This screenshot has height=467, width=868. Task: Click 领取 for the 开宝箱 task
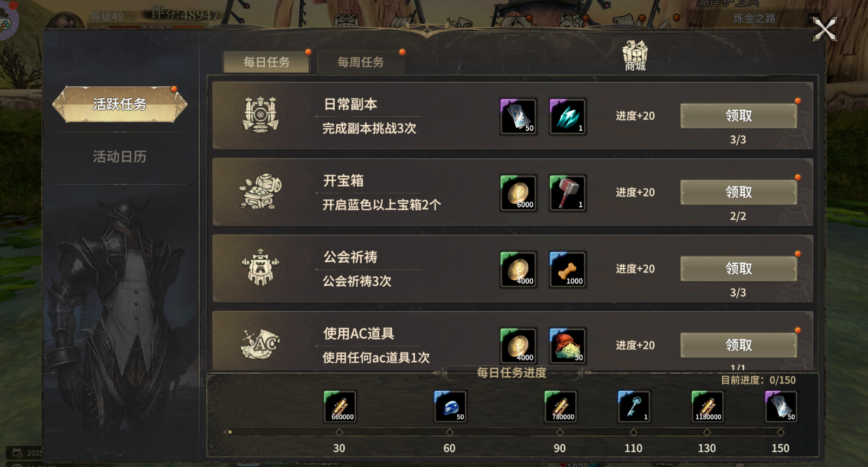(x=738, y=192)
